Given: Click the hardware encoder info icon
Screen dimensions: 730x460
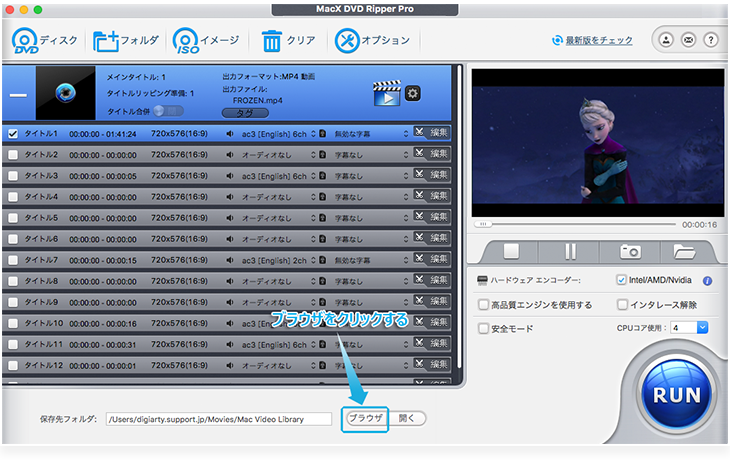Looking at the screenshot, I should (x=707, y=281).
